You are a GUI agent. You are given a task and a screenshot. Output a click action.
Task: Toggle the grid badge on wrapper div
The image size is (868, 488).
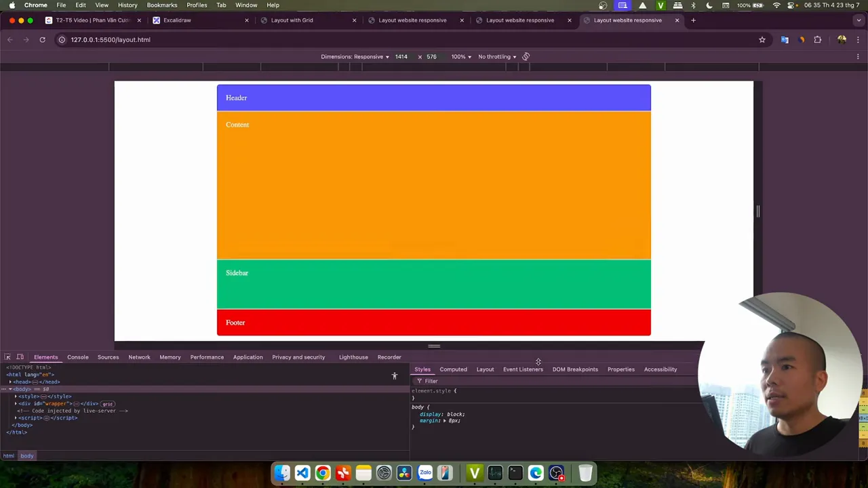pyautogui.click(x=107, y=404)
